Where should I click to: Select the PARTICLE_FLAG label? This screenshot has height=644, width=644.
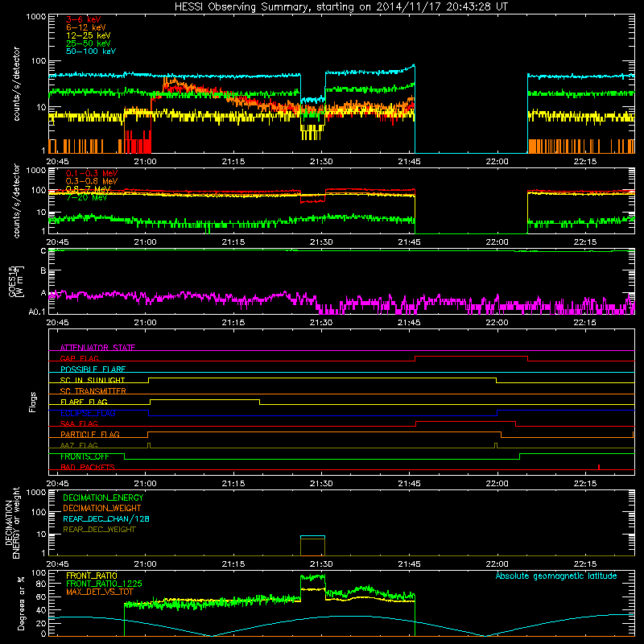pyautogui.click(x=90, y=434)
